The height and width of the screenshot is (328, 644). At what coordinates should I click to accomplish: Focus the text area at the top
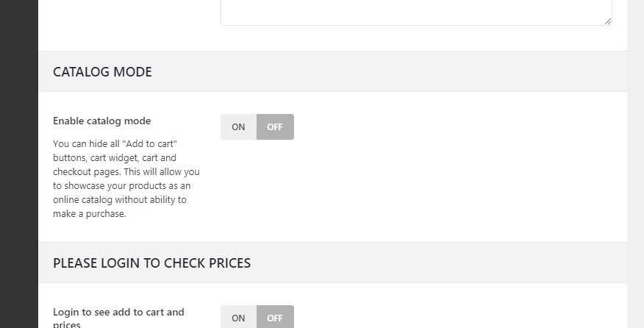pos(416,11)
